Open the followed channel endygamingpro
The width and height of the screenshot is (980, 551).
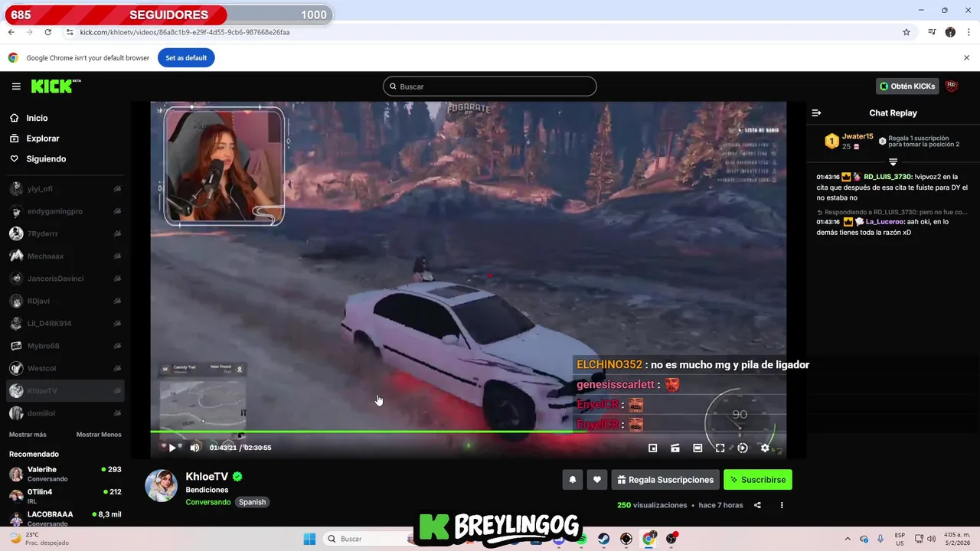(x=65, y=211)
